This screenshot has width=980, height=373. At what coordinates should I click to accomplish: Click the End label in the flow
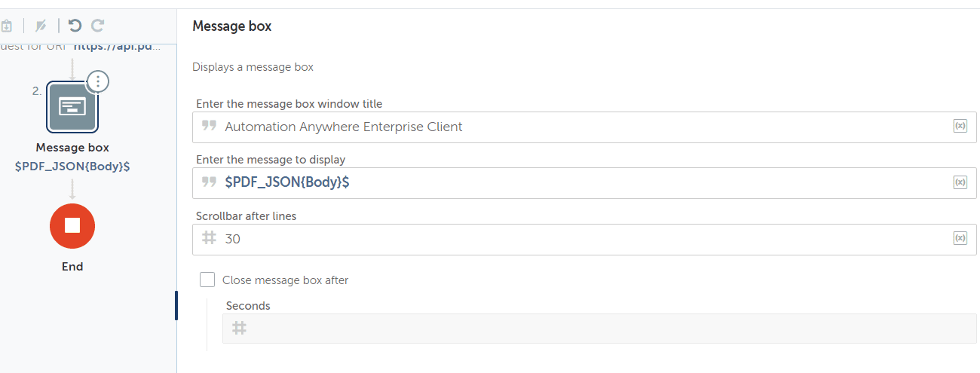pyautogui.click(x=72, y=267)
